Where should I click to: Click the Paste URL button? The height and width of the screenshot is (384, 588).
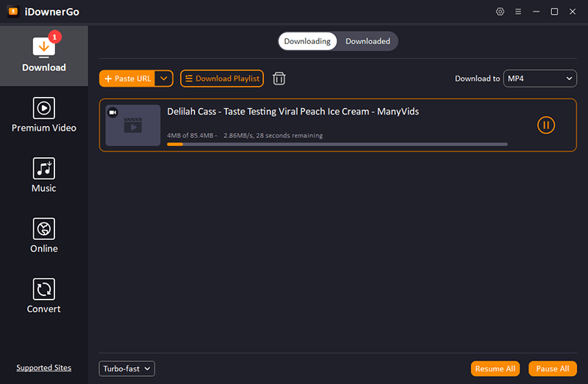tap(127, 79)
